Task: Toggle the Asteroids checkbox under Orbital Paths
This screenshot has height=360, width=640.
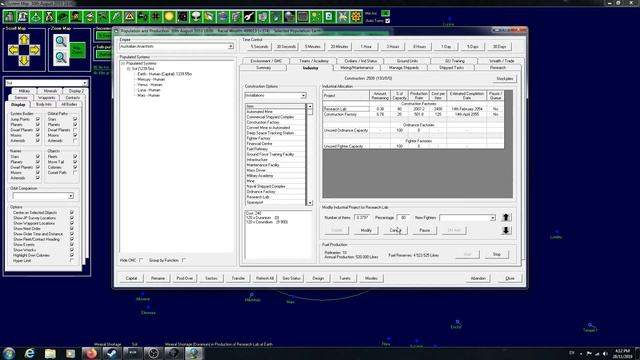Action: click(75, 140)
